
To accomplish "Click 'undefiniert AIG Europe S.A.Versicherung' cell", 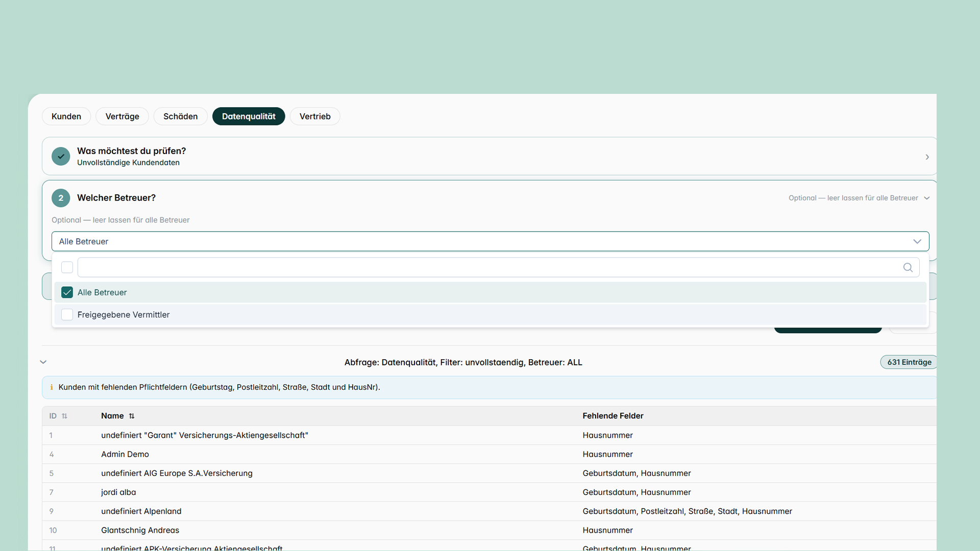I will pyautogui.click(x=177, y=473).
